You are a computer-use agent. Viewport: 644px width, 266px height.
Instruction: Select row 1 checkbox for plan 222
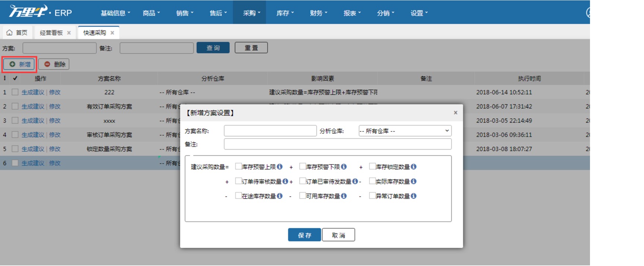(x=15, y=92)
